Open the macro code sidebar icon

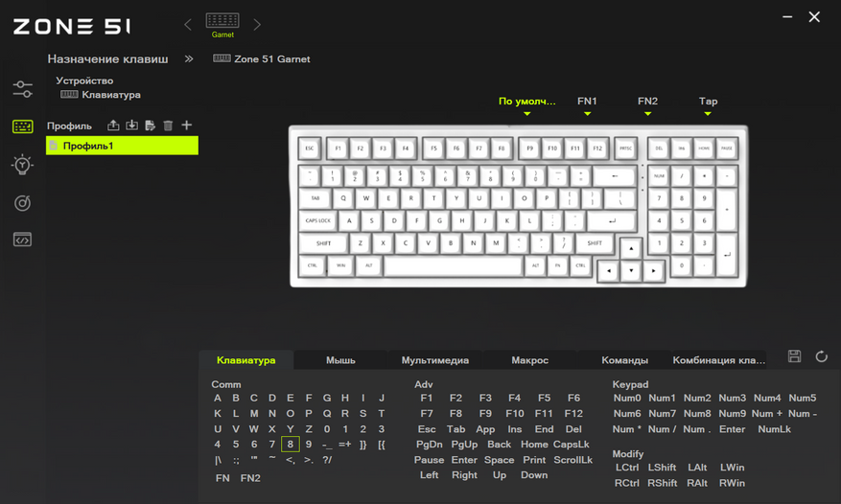click(22, 240)
